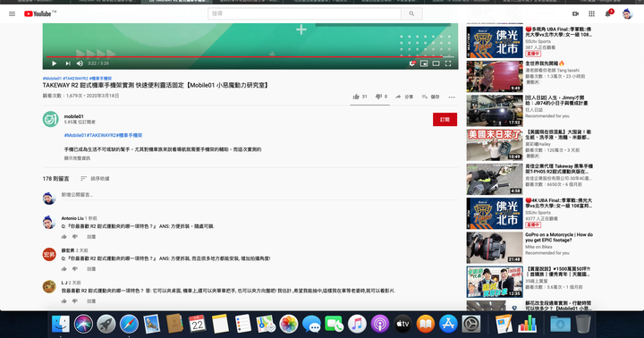Reply to Antonio Liu's comment

pyautogui.click(x=91, y=237)
